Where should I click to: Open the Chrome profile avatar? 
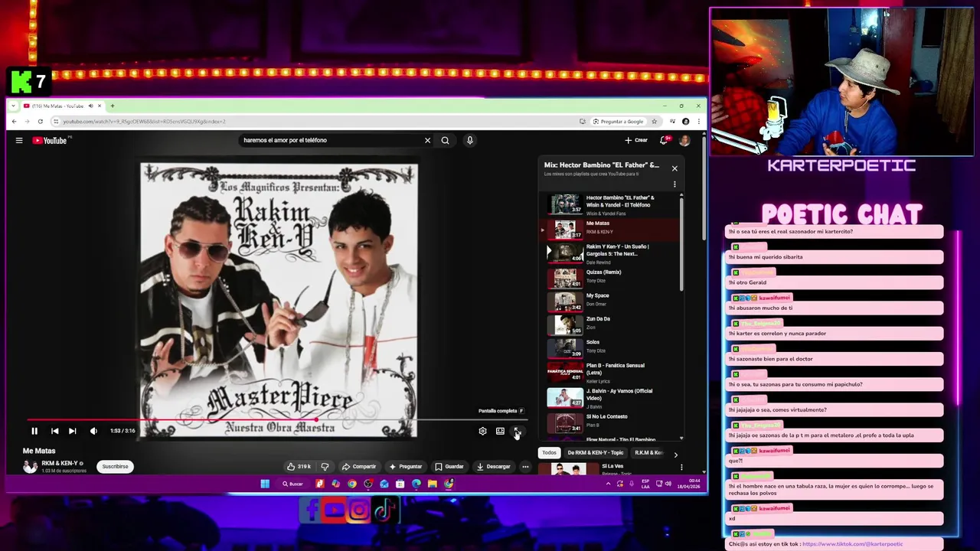[685, 122]
